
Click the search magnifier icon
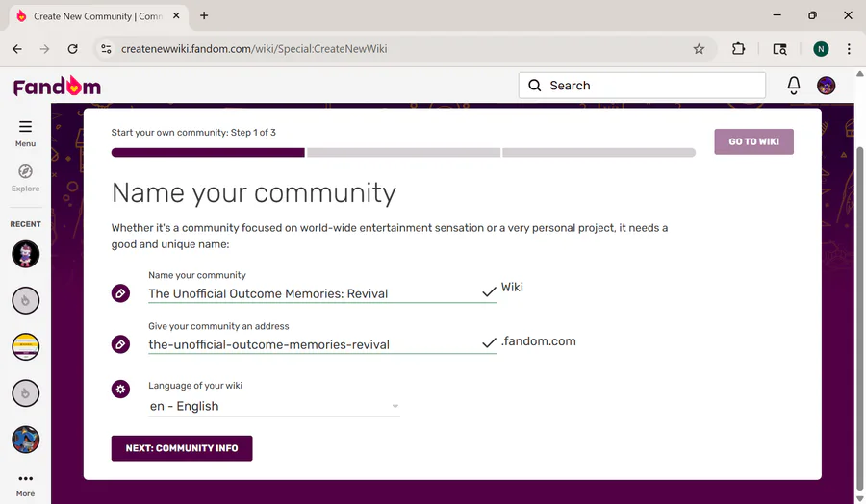coord(535,86)
